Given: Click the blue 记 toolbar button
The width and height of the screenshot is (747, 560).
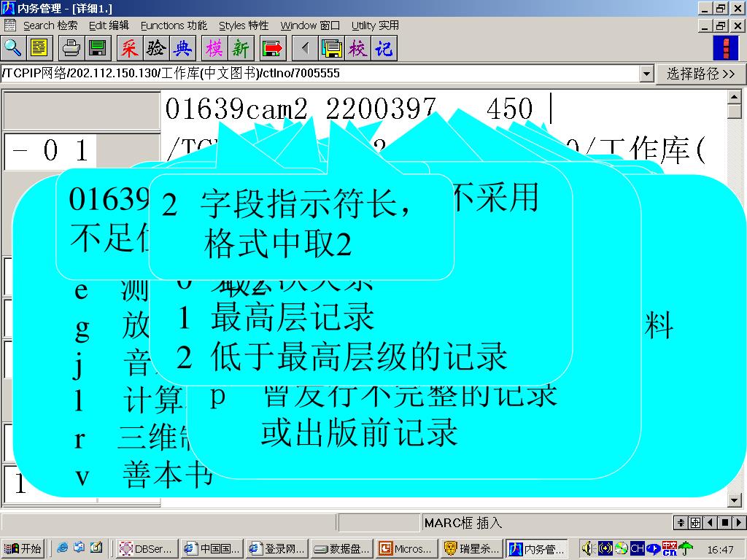Looking at the screenshot, I should 384,48.
